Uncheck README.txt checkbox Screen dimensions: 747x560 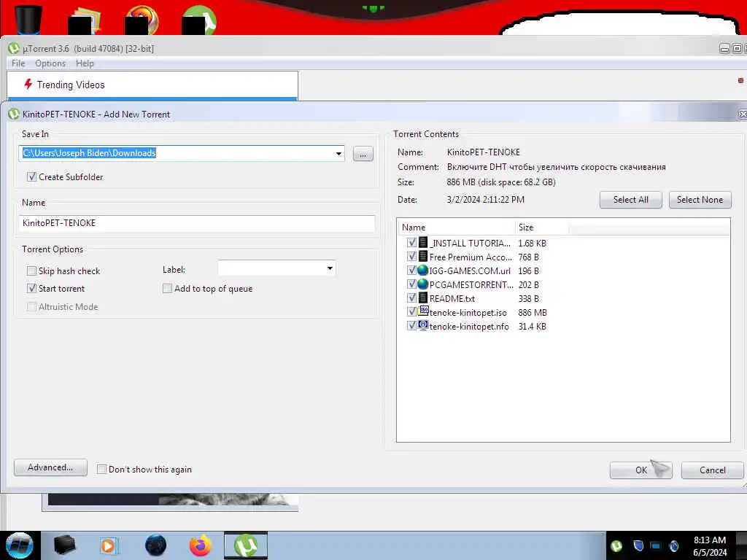[x=411, y=297]
